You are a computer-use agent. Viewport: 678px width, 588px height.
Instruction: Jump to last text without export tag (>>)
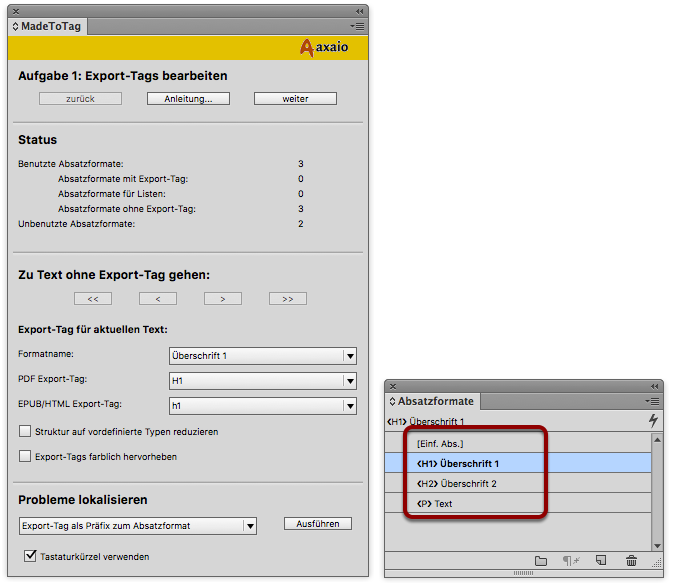pos(288,299)
